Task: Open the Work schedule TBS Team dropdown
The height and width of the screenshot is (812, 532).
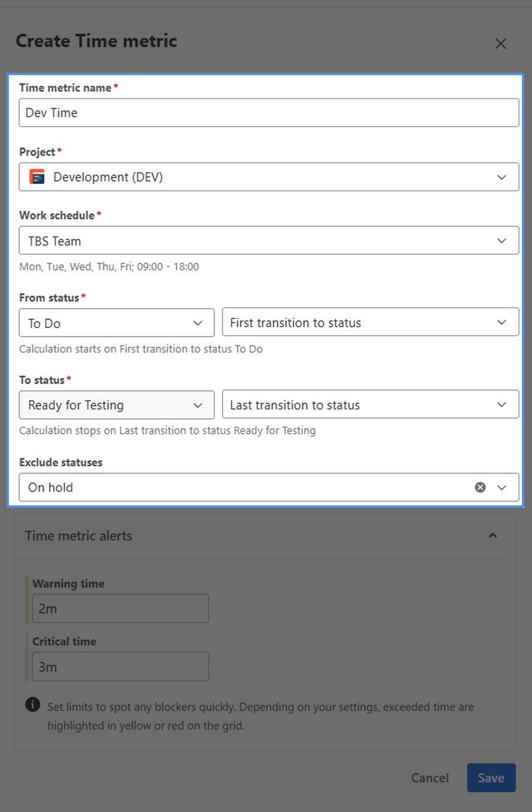Action: coord(501,241)
